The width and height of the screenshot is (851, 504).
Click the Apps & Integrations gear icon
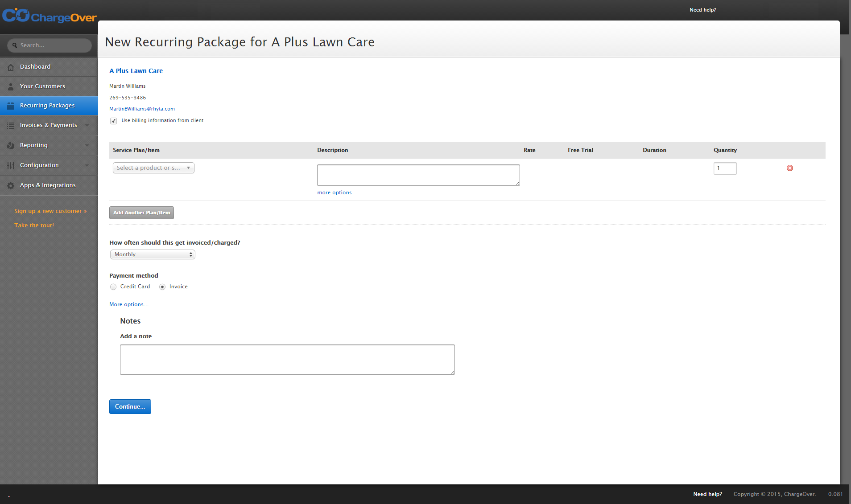click(11, 186)
